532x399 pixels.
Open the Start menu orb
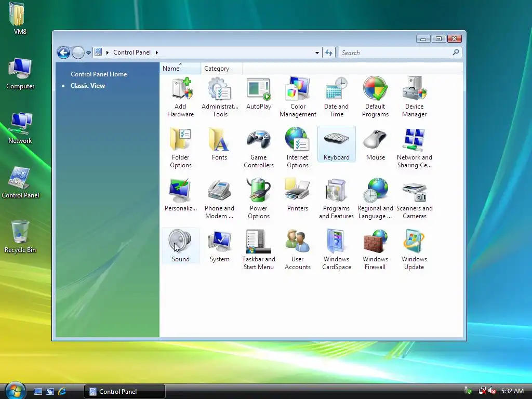[15, 391]
